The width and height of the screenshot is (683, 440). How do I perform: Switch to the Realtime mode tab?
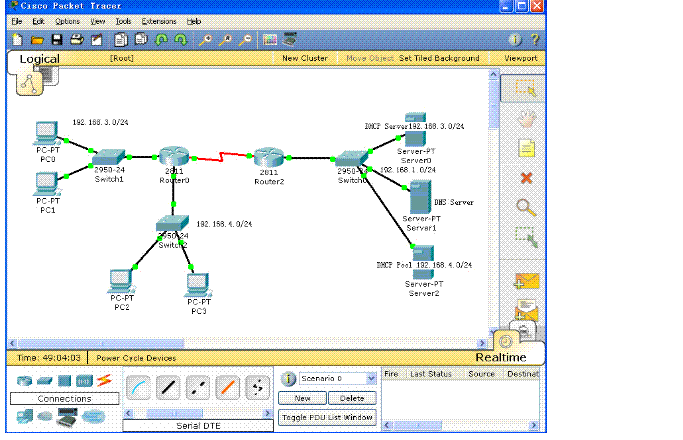point(500,357)
